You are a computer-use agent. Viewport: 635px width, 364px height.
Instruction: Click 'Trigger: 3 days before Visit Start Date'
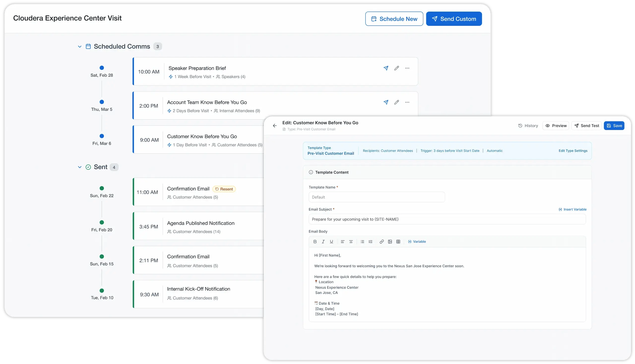tap(450, 151)
